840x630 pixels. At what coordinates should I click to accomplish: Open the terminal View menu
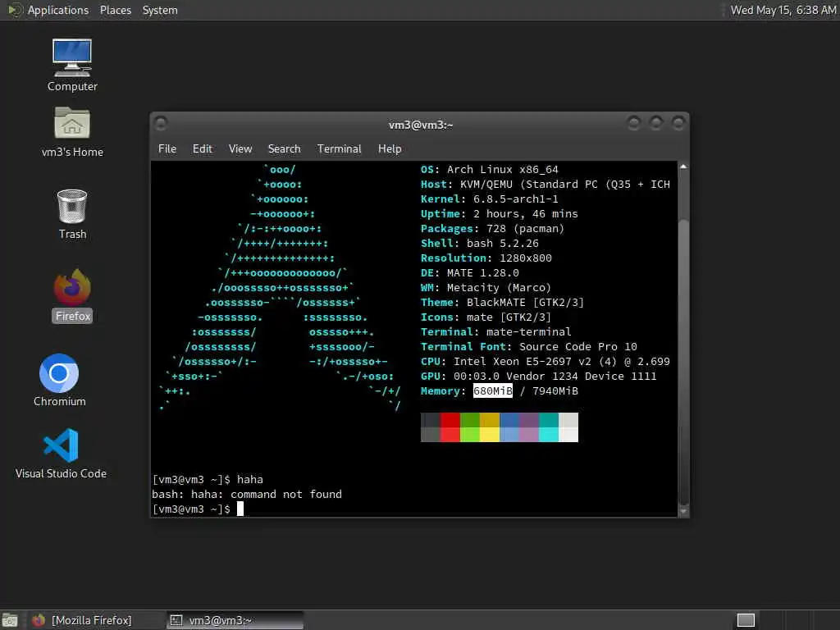pyautogui.click(x=240, y=149)
